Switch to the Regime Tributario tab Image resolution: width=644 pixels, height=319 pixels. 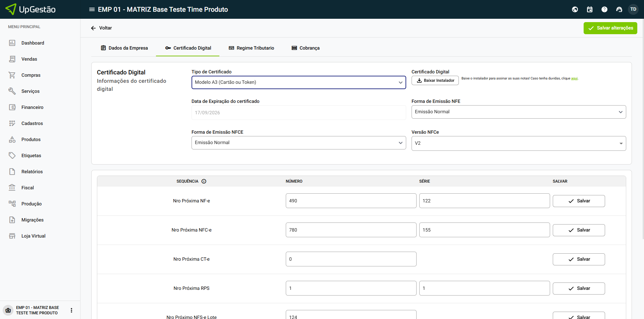tap(252, 48)
